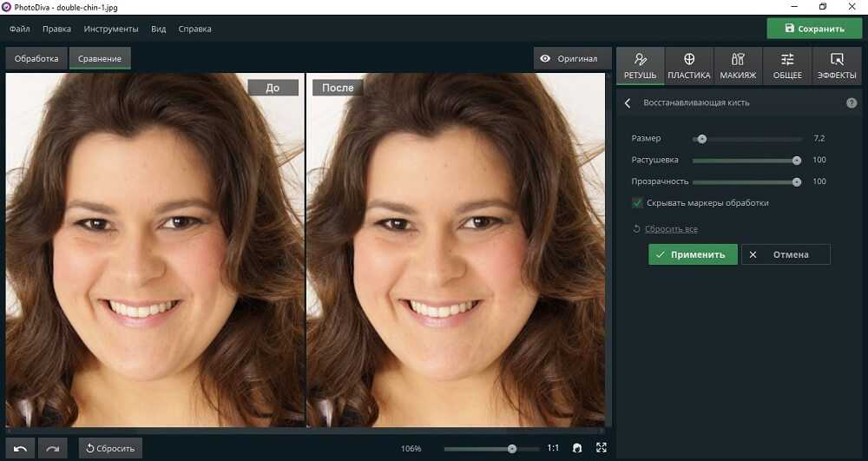Go back using the chevron beside Восстанавливающая кисть
The width and height of the screenshot is (868, 461).
pyautogui.click(x=628, y=102)
